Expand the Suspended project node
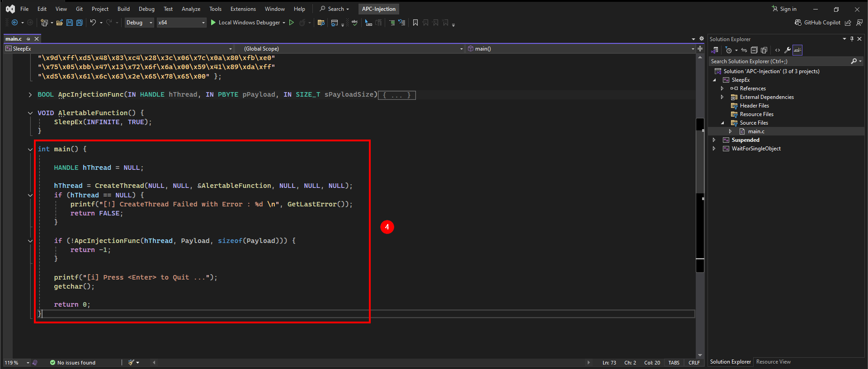 coord(714,140)
